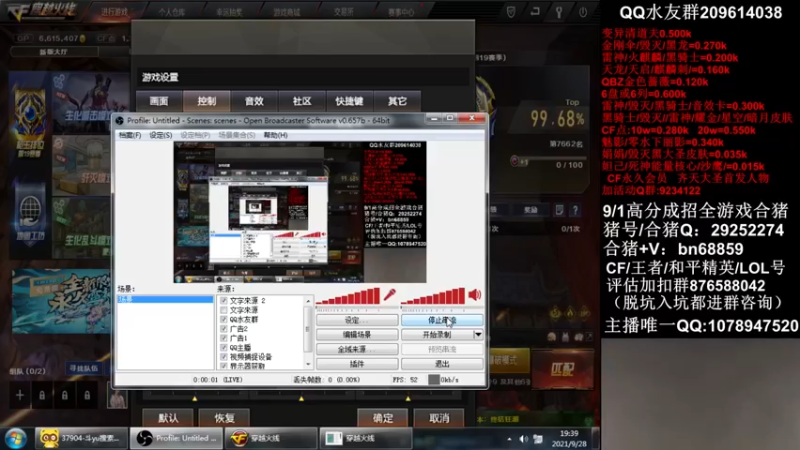This screenshot has height=450, width=800.
Task: Click the 编辑场景 button
Action: pos(357,335)
